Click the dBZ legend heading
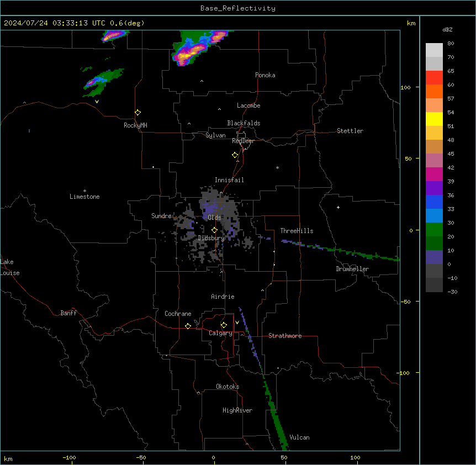 [x=447, y=29]
